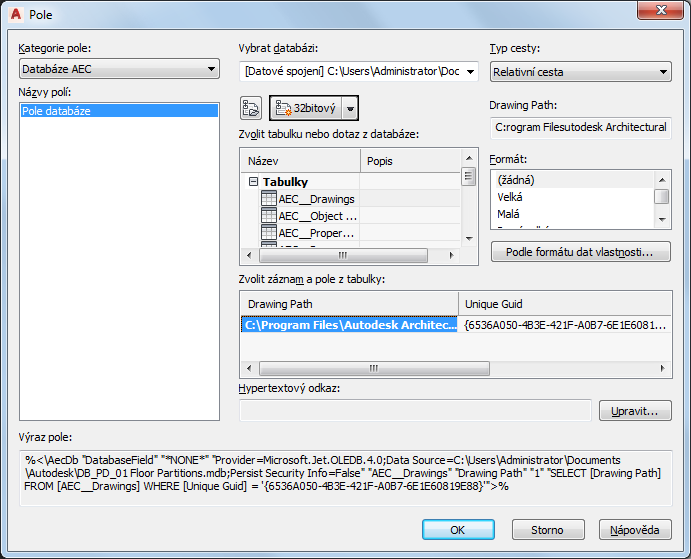Click the 32bitový database configure button

(306, 108)
